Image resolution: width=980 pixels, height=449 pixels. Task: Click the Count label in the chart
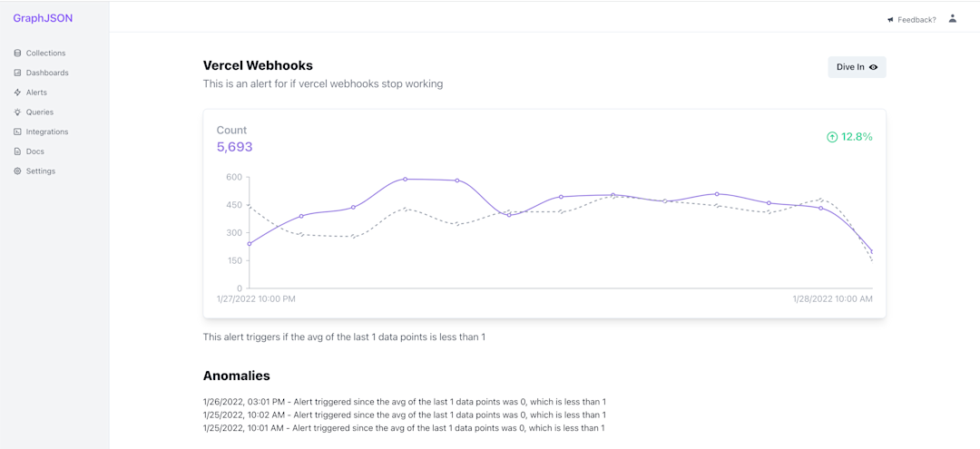coord(232,130)
